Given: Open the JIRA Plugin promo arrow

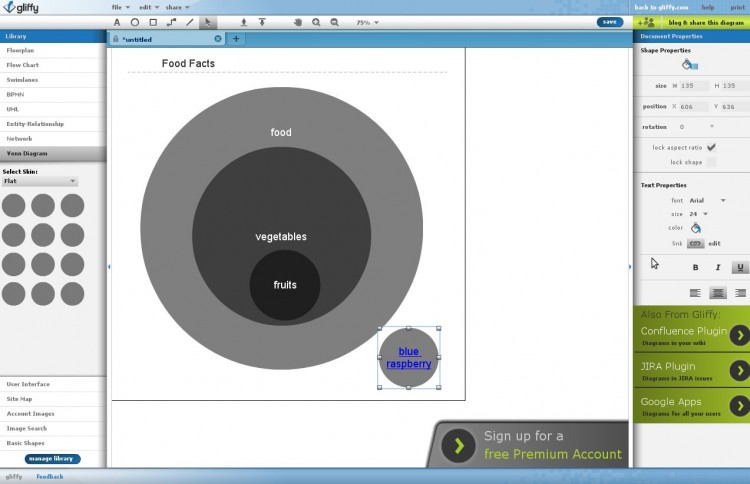Looking at the screenshot, I should [739, 371].
